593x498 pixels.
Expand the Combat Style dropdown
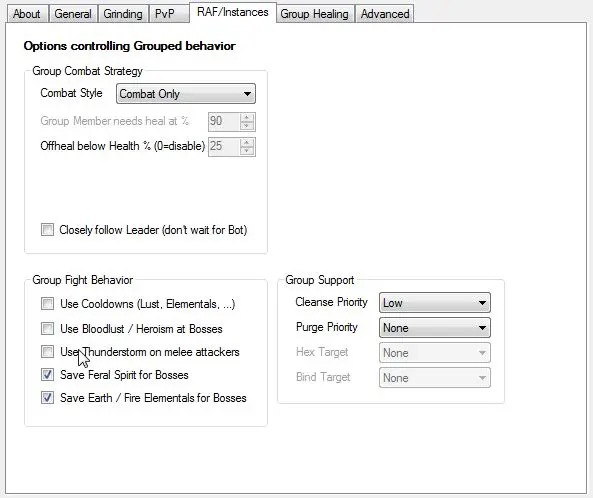click(186, 94)
